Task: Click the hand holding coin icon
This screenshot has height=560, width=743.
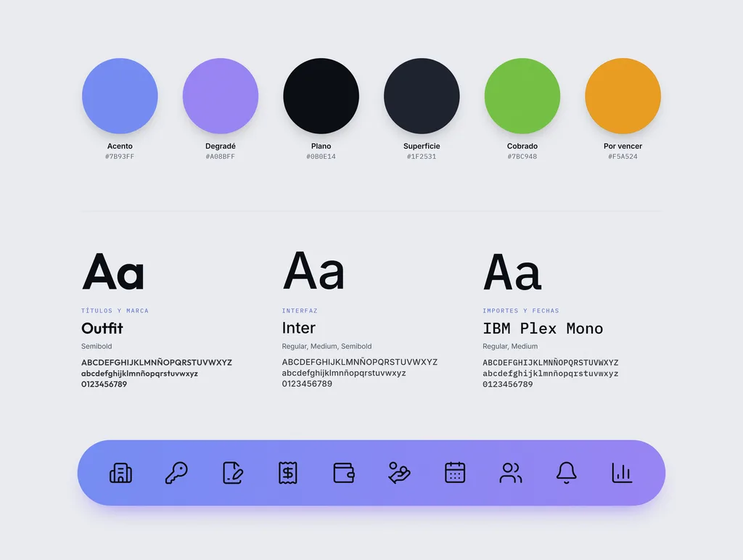Action: (x=399, y=473)
